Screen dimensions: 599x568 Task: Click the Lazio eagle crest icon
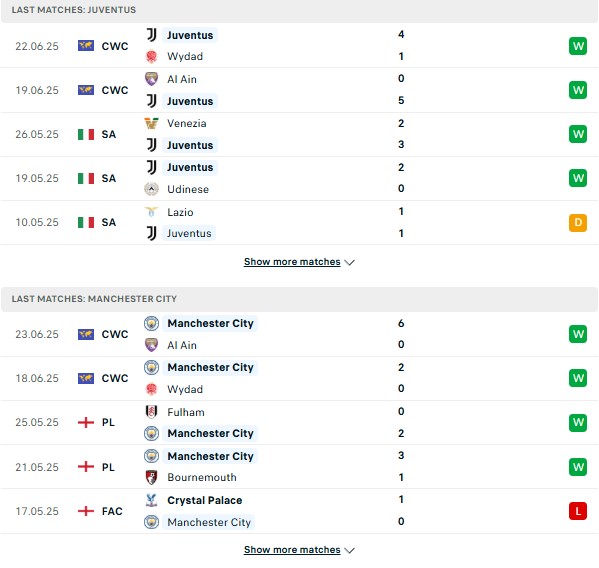[x=151, y=212]
